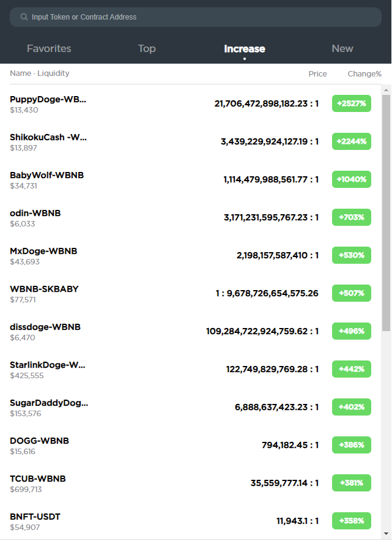Click the +442% badge for StarlinkDoge
Screen dimensions: 392x541
tap(351, 369)
